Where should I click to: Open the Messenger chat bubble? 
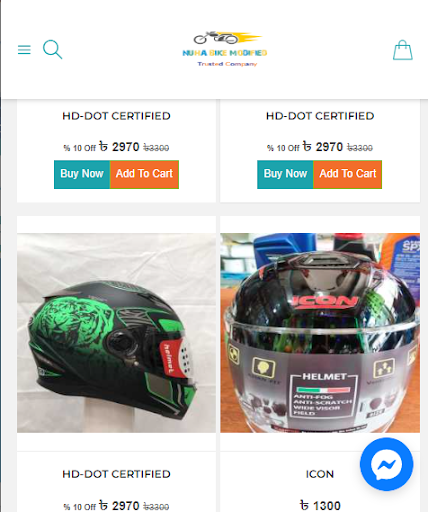tap(387, 464)
